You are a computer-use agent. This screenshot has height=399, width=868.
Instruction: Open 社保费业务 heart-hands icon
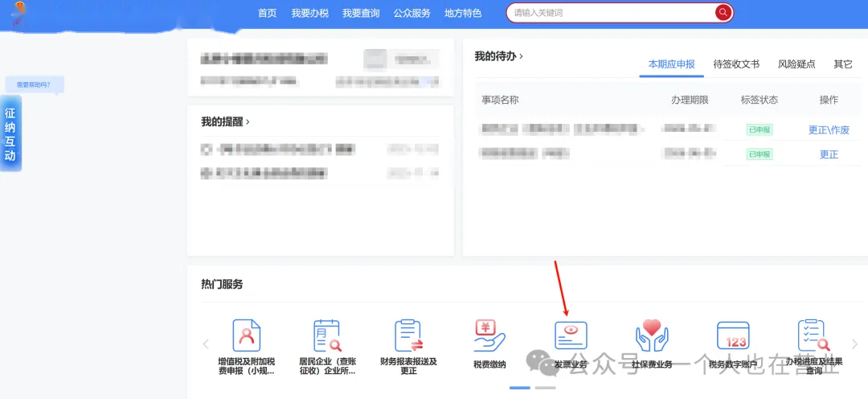tap(652, 335)
